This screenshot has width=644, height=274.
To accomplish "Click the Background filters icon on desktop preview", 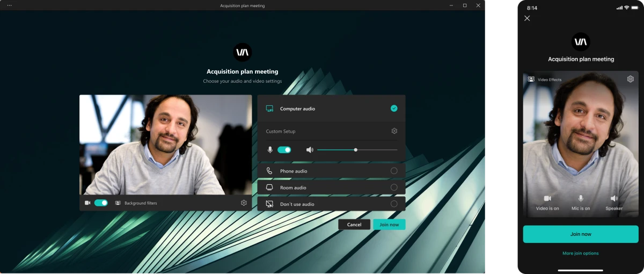I will (x=118, y=203).
